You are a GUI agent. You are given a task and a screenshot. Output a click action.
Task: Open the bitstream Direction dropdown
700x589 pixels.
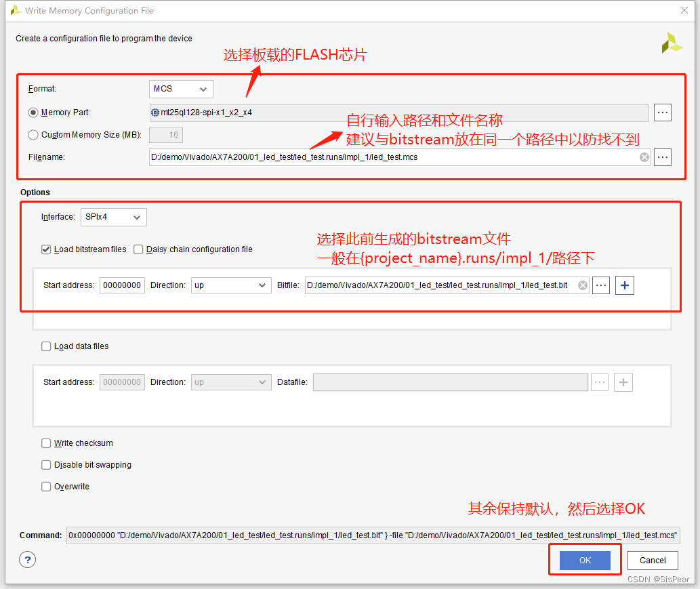[x=230, y=285]
